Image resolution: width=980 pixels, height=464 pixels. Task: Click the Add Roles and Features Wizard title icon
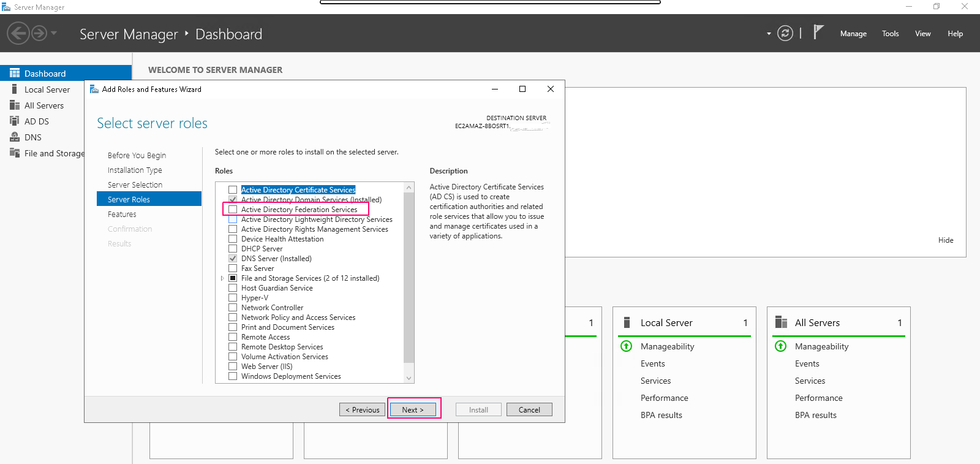point(94,89)
